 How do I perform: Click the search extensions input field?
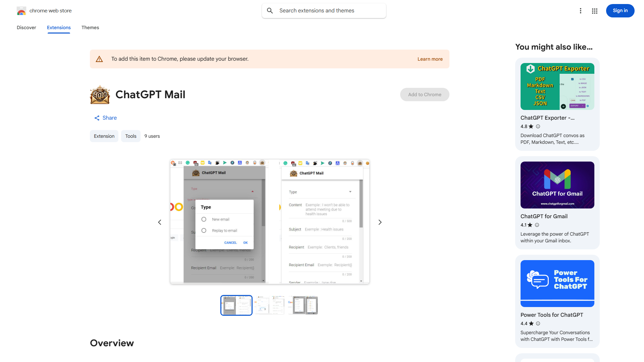tap(324, 10)
